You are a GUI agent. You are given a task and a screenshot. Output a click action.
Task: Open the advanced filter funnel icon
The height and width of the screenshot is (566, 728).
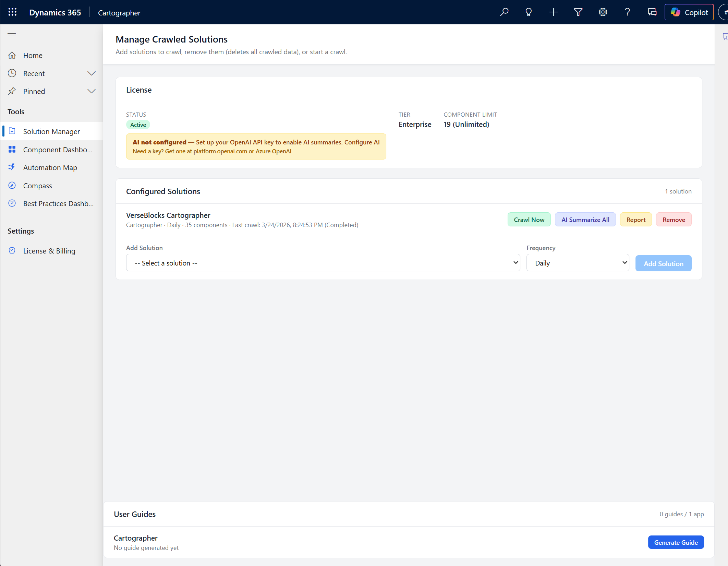pyautogui.click(x=578, y=12)
